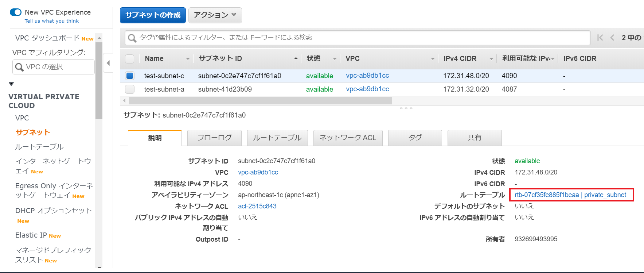
Task: Sort by サブネット ID ascending arrow
Action: (296, 58)
